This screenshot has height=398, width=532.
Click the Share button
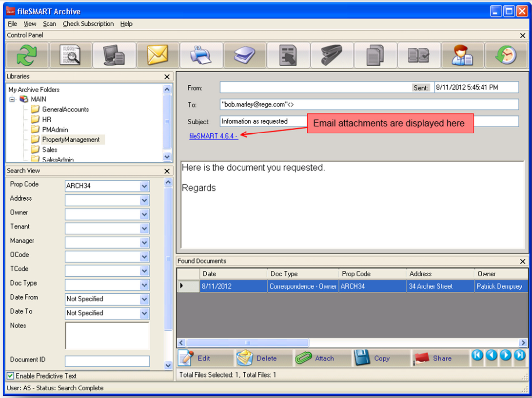point(440,359)
